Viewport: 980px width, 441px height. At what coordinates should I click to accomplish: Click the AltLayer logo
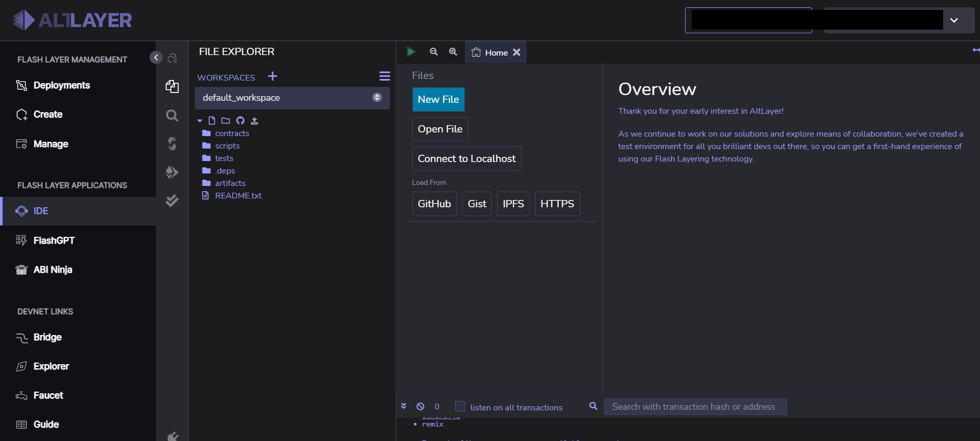(x=72, y=20)
